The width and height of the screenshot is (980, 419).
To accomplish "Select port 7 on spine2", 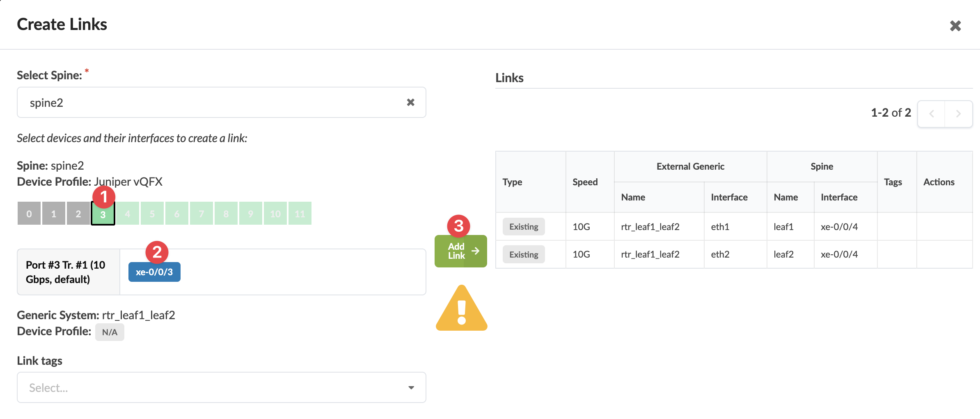I will pos(201,214).
